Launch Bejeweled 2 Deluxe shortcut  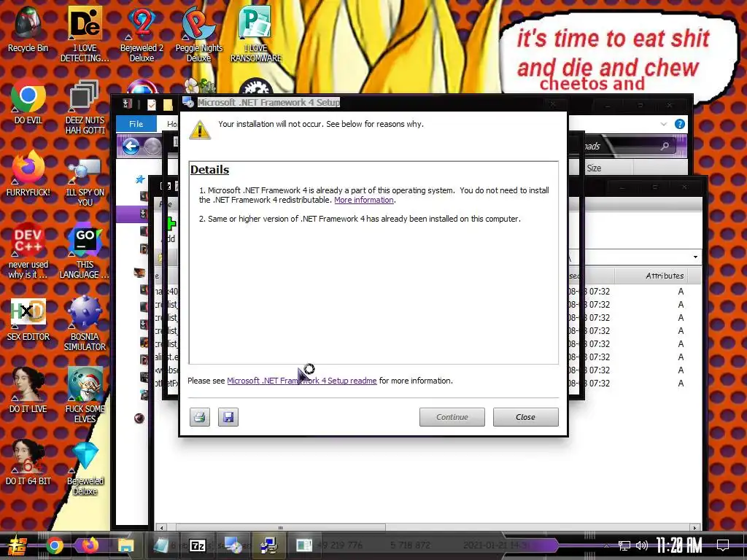(142, 34)
